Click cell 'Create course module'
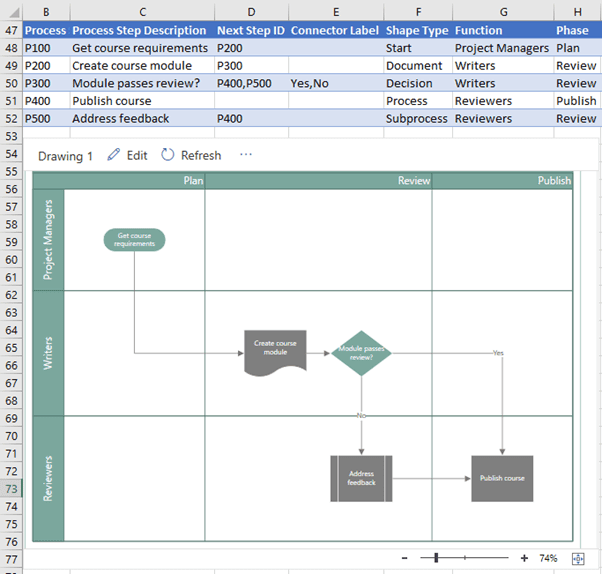The image size is (602, 574). coord(142,66)
